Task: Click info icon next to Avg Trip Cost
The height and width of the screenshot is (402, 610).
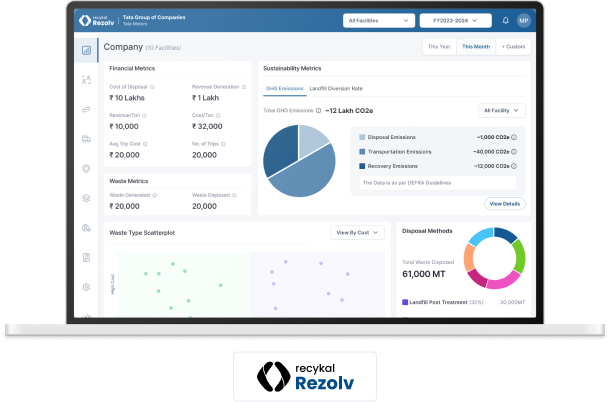Action: [x=145, y=144]
